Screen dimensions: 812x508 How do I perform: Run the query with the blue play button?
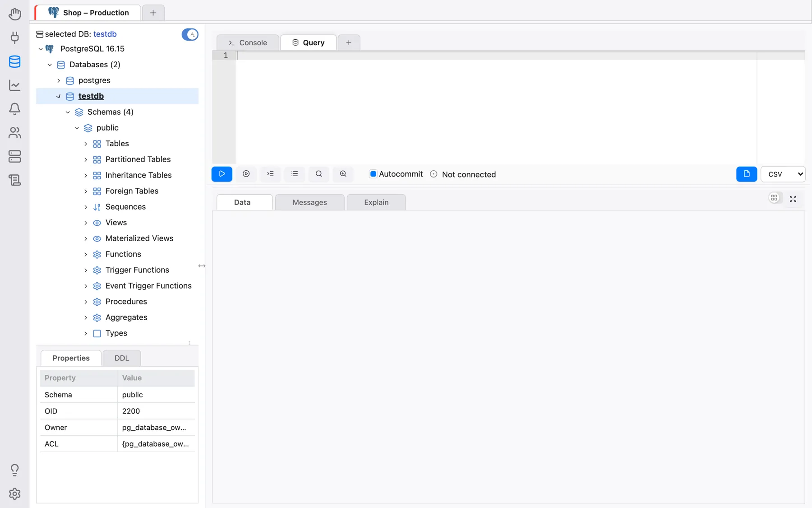(x=221, y=174)
